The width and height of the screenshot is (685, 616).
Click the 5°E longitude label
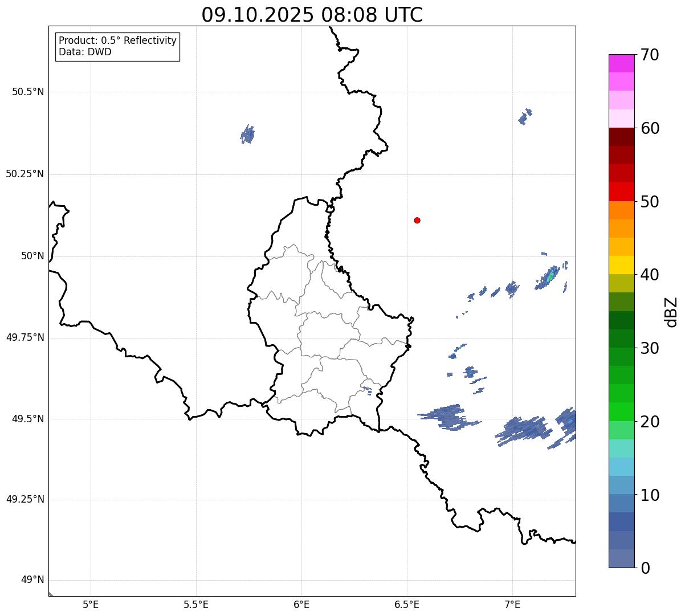(x=91, y=604)
